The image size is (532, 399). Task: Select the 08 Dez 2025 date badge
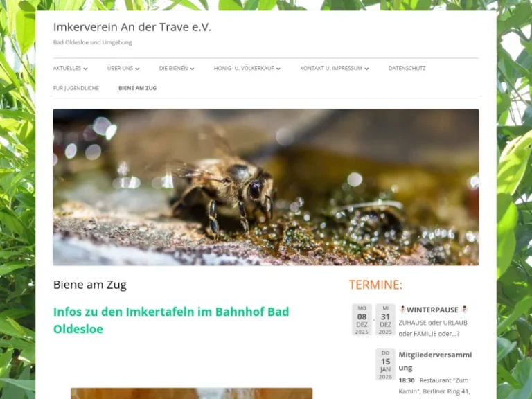pyautogui.click(x=362, y=319)
